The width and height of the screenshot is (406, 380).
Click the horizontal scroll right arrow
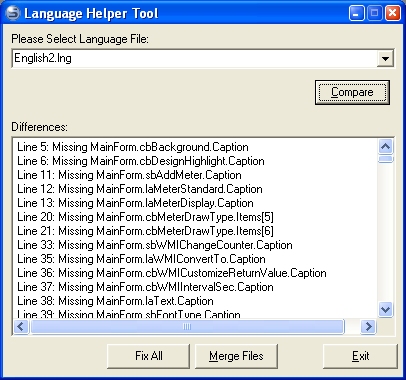click(x=368, y=327)
